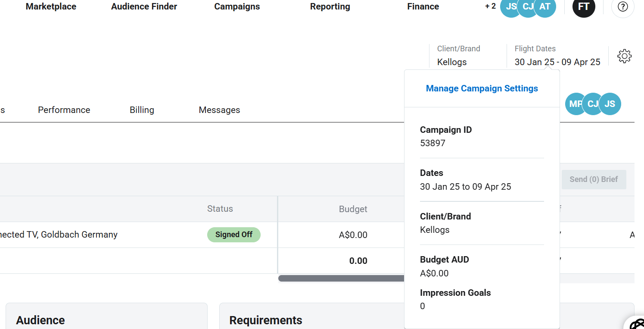Screen dimensions: 644x329
Task: Click the help question mark icon
Action: 622,7
